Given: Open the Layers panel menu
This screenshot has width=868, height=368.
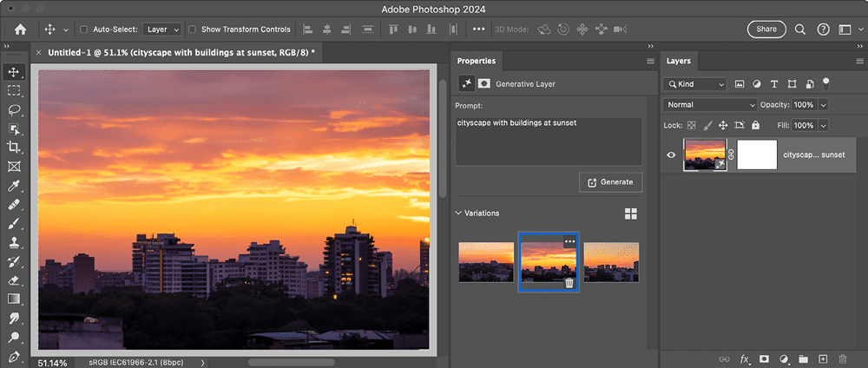Looking at the screenshot, I should point(859,62).
